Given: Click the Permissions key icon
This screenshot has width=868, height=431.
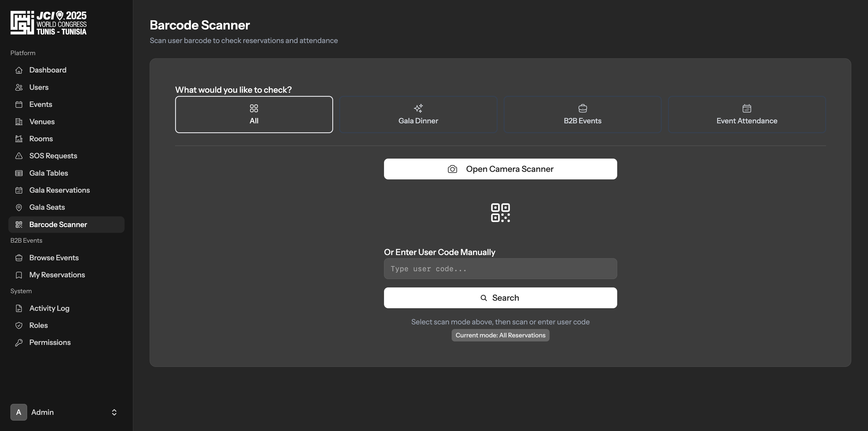Looking at the screenshot, I should pos(19,343).
